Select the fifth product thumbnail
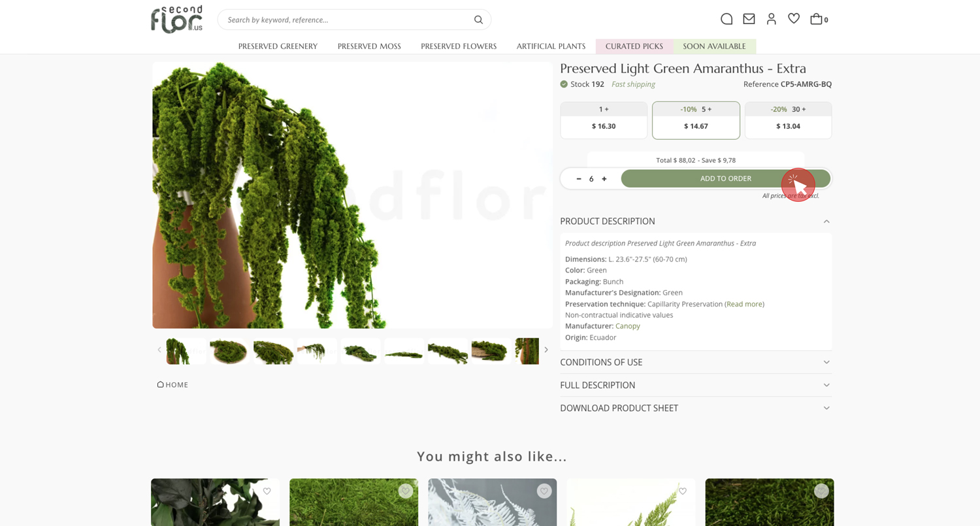The height and width of the screenshot is (526, 980). 361,351
